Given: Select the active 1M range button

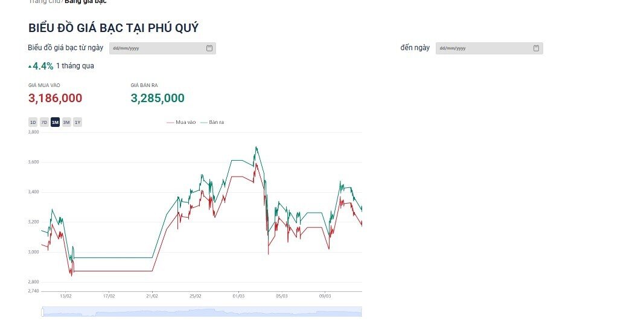Looking at the screenshot, I should (x=55, y=123).
